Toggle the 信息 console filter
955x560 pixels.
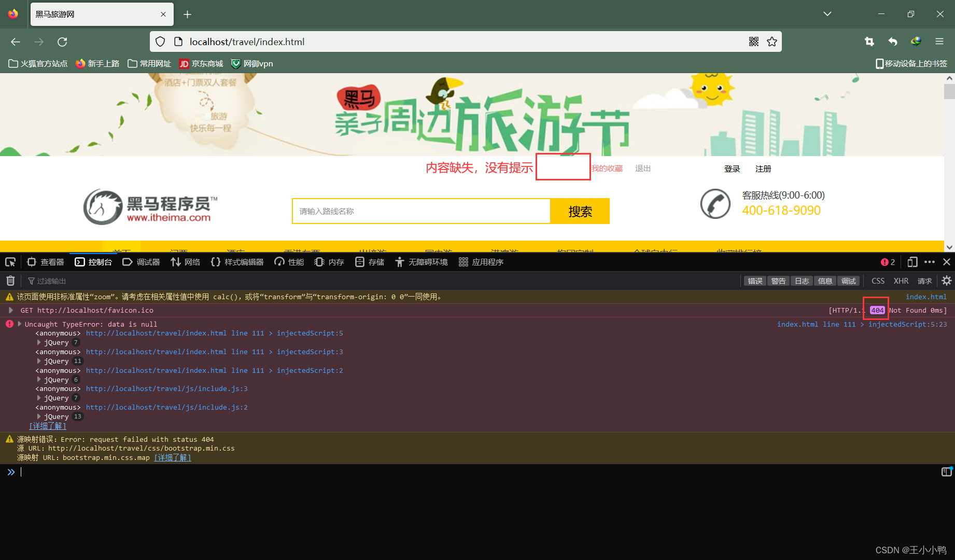click(x=825, y=281)
